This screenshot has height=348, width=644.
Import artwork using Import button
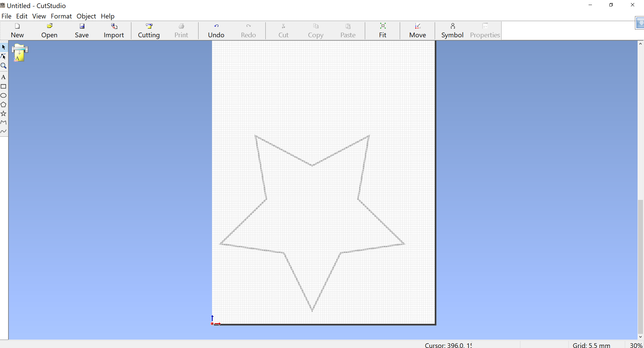(x=114, y=31)
